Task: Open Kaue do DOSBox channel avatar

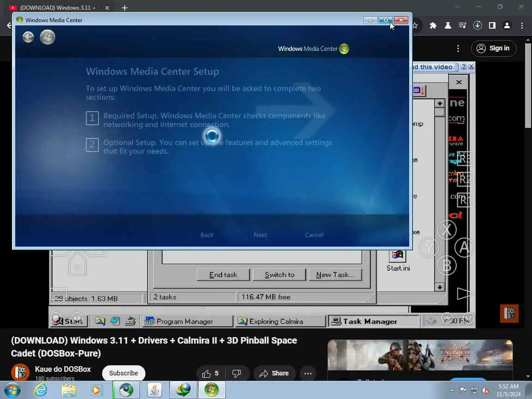Action: click(x=20, y=372)
